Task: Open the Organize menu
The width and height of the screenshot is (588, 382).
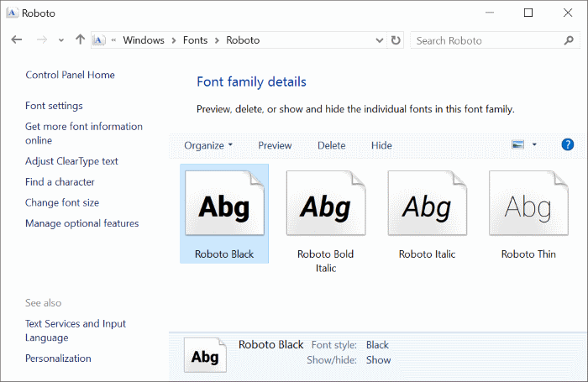Action: click(208, 145)
